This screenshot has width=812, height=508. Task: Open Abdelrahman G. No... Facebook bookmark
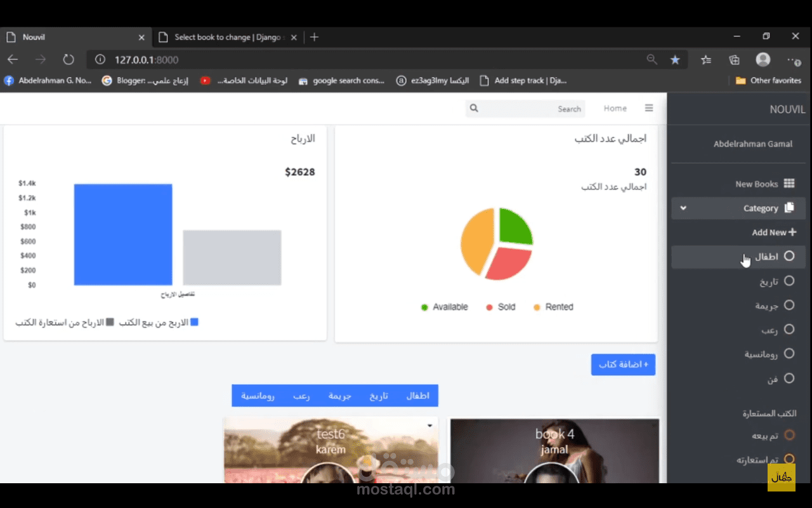pos(48,81)
